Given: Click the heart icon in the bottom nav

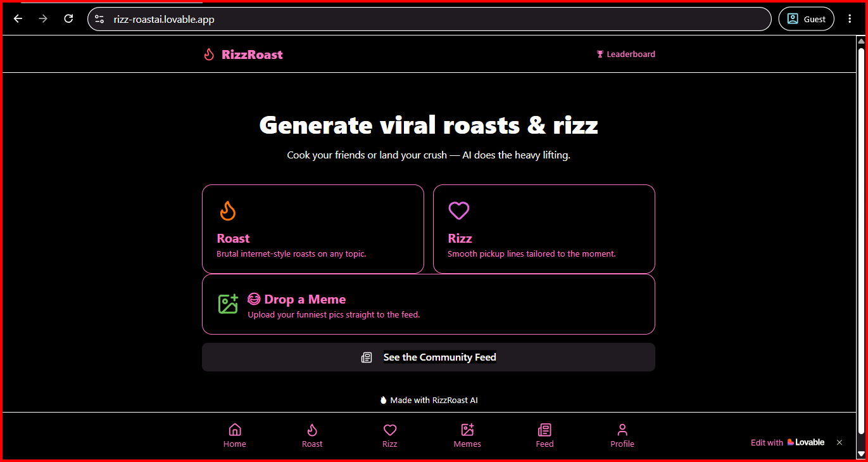Looking at the screenshot, I should click(390, 430).
